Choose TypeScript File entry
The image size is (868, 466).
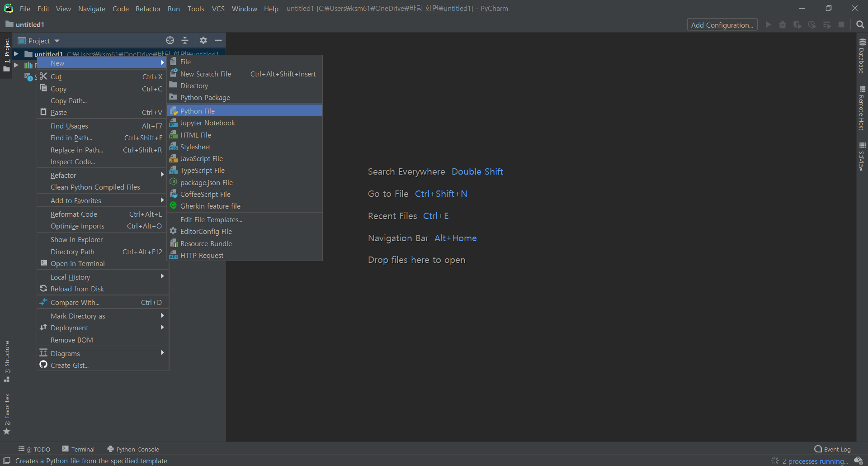point(245,170)
